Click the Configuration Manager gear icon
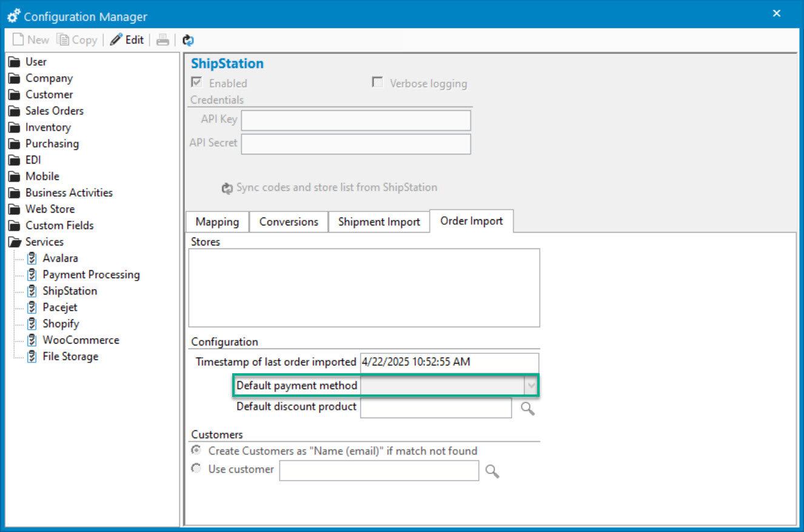The image size is (804, 532). coord(13,16)
